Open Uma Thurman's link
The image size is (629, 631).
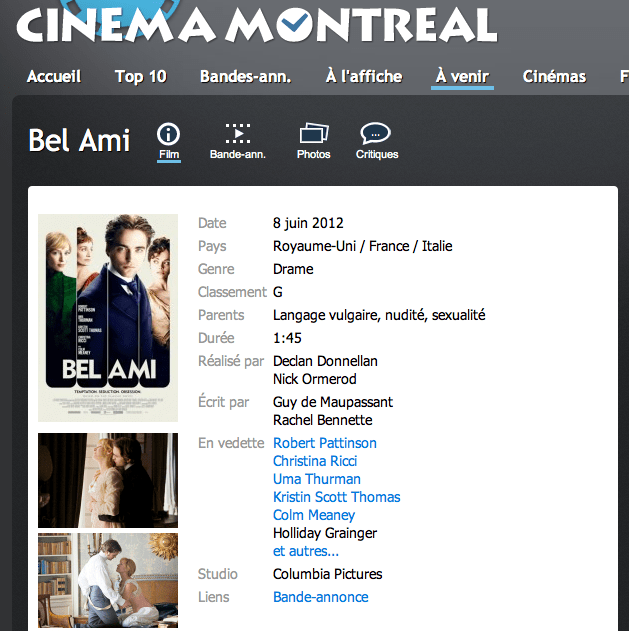pyautogui.click(x=317, y=479)
